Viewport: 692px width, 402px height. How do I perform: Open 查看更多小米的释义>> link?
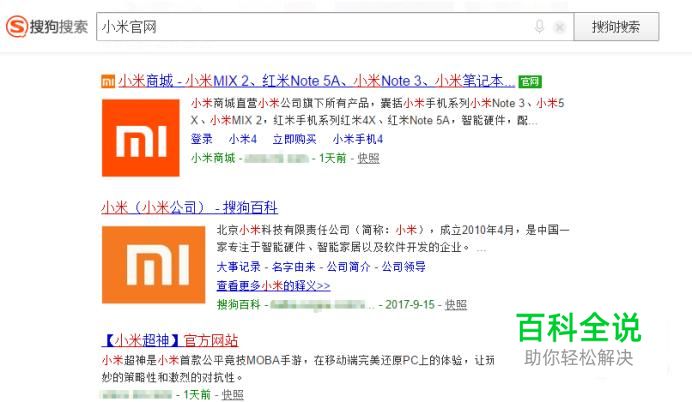point(273,286)
